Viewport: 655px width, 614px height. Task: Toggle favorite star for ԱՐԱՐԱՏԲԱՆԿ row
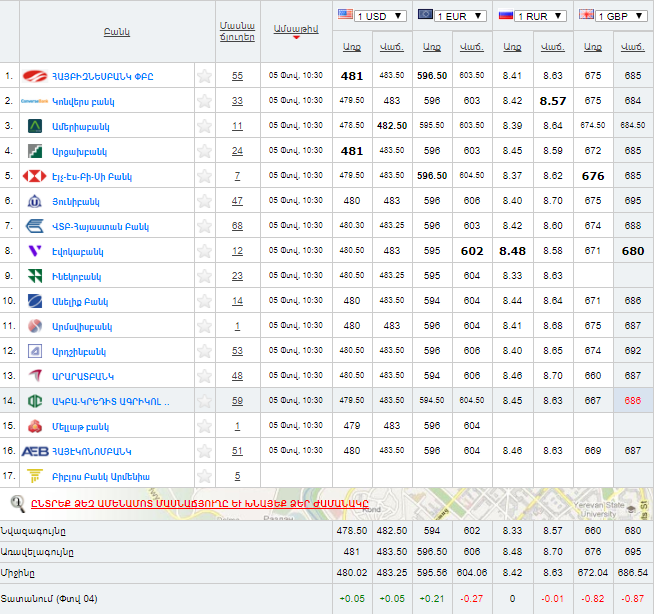[x=204, y=376]
